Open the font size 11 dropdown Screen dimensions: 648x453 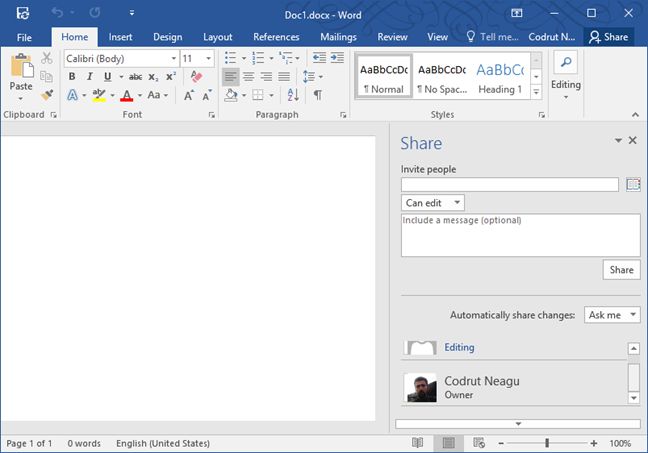pos(209,58)
